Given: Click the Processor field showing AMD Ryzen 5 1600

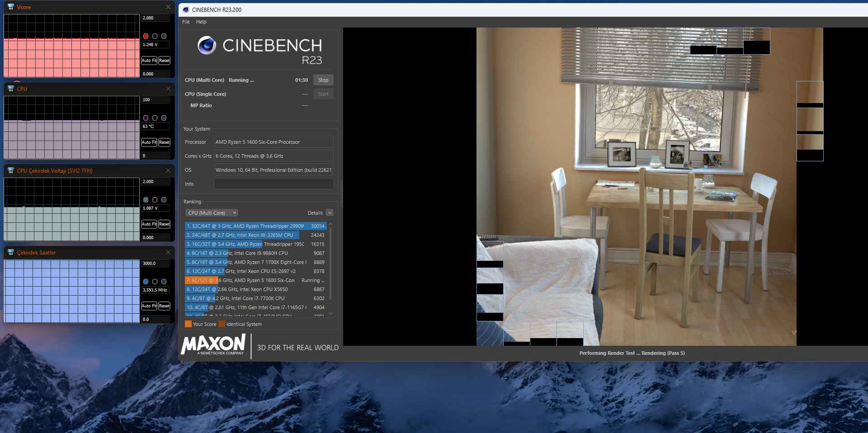Looking at the screenshot, I should pos(274,142).
